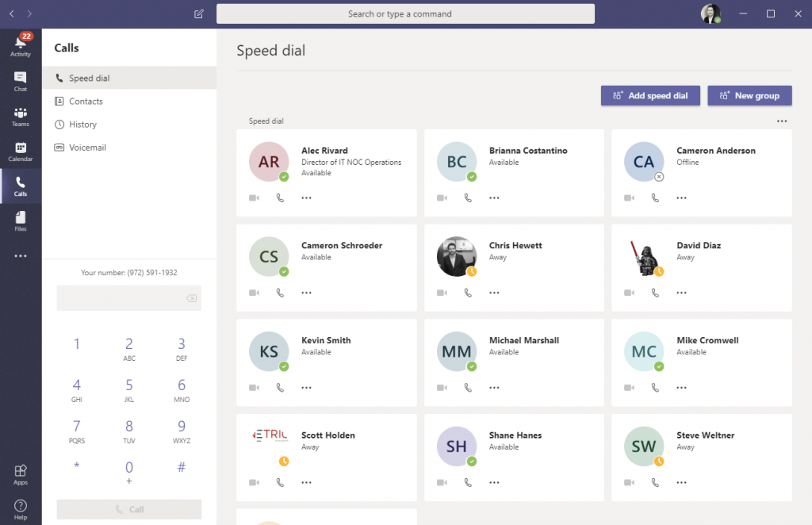Open the Chat section
The image size is (812, 525).
(20, 79)
